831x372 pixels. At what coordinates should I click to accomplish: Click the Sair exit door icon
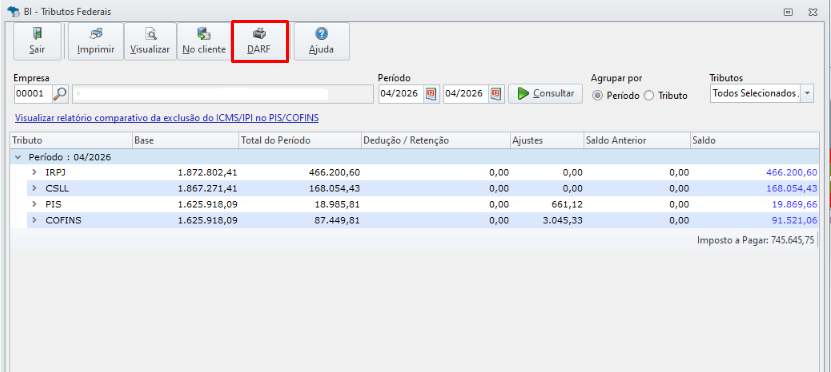click(x=37, y=34)
